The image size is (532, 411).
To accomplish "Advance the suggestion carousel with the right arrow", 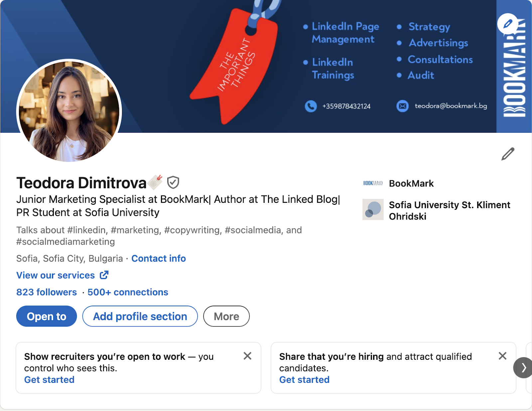I will (523, 367).
